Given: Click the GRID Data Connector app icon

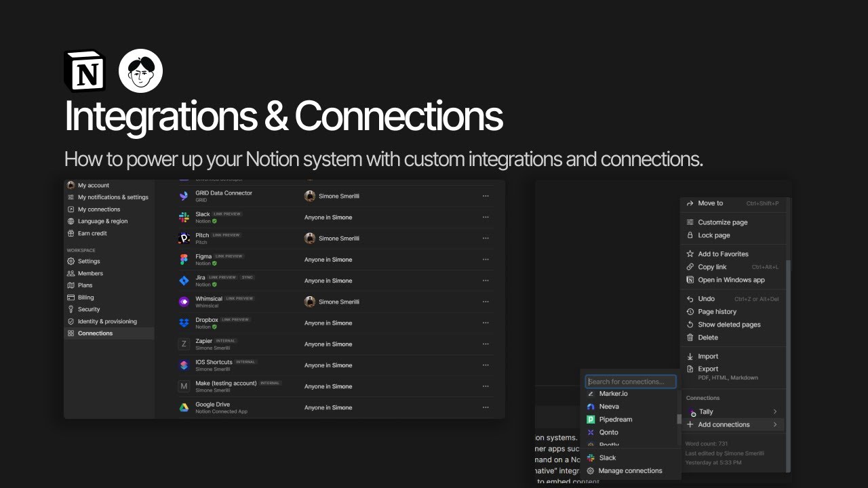Looking at the screenshot, I should point(184,196).
